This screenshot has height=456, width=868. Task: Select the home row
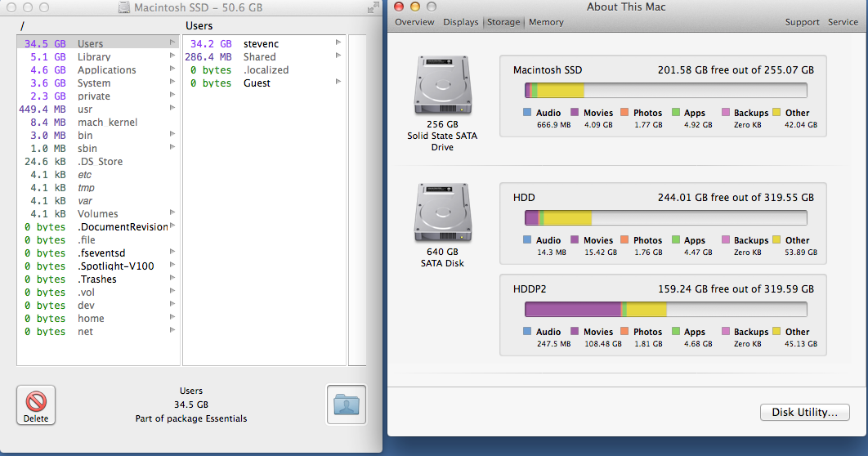98,318
